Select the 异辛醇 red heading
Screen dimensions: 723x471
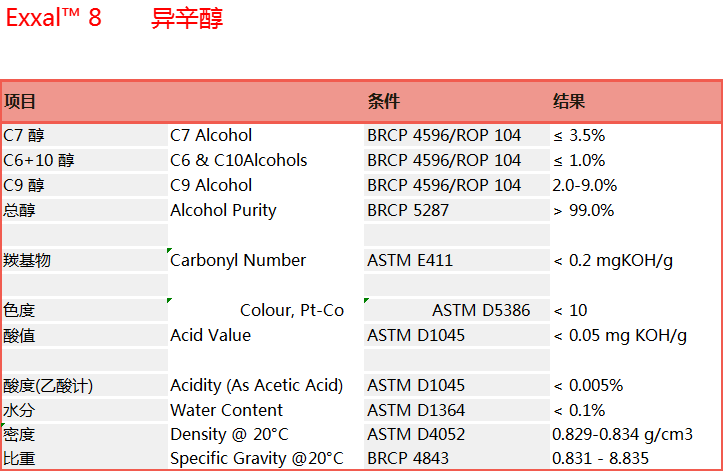click(187, 19)
